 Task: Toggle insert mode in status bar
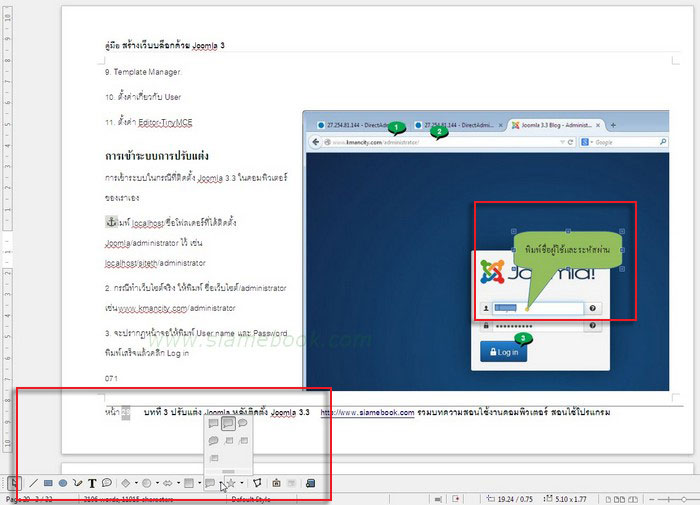tap(439, 499)
